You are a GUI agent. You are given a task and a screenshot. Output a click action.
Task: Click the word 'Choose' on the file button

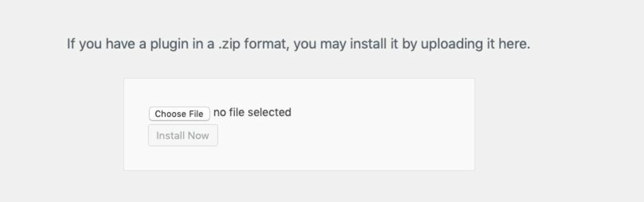pyautogui.click(x=170, y=114)
